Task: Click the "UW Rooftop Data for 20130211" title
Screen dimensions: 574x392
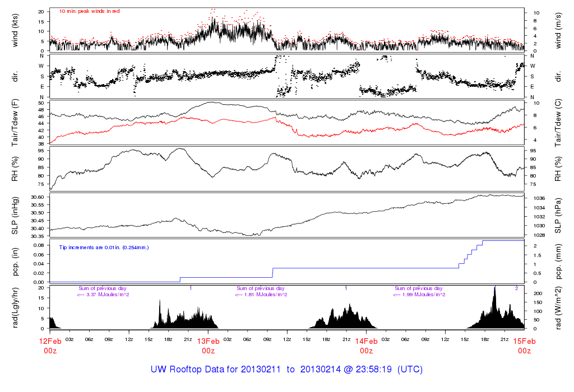Action: tap(216, 370)
